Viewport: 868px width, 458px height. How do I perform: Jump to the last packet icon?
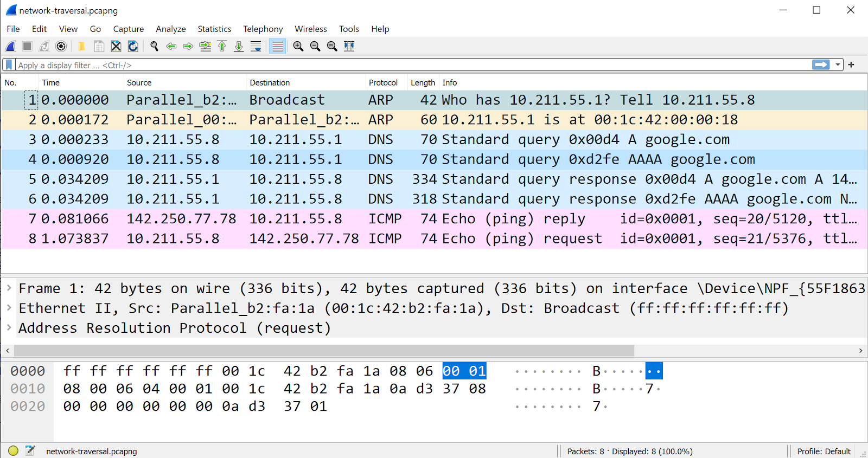click(239, 47)
